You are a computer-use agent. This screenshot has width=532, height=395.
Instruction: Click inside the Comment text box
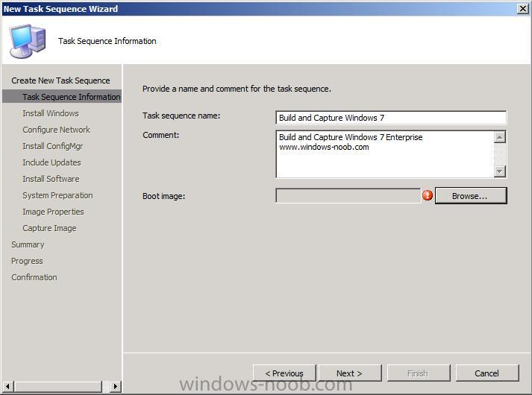click(x=385, y=154)
